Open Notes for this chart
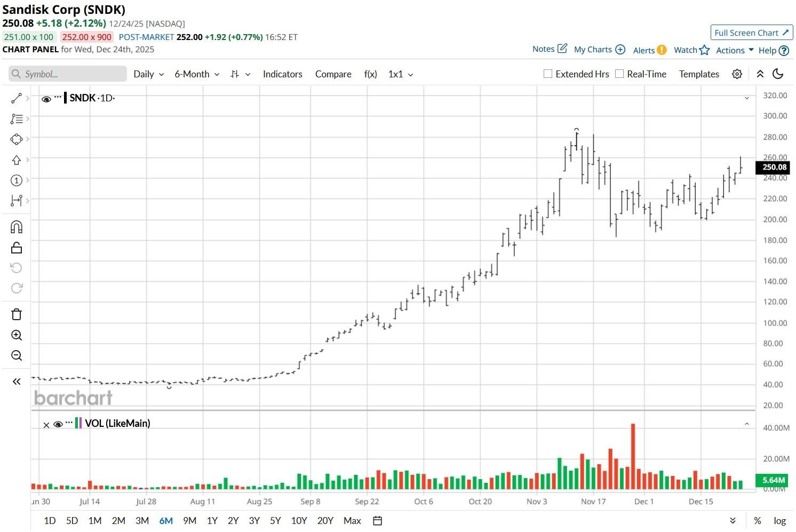 click(550, 49)
